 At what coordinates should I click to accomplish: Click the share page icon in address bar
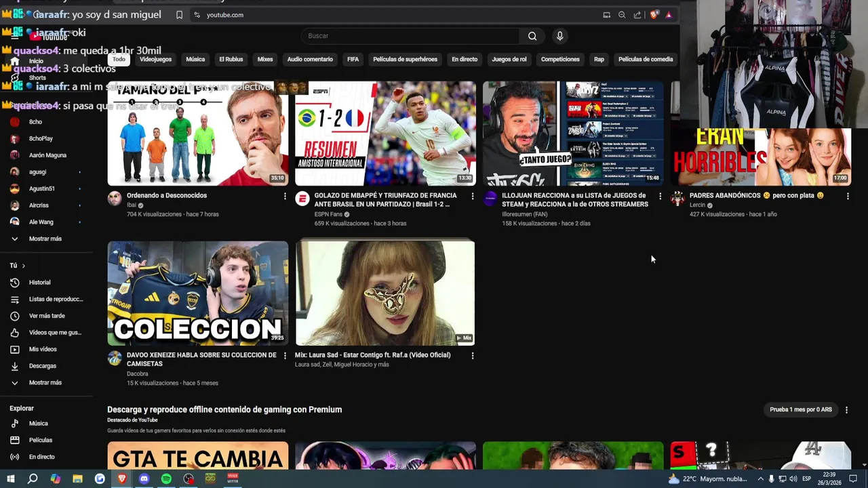(637, 15)
